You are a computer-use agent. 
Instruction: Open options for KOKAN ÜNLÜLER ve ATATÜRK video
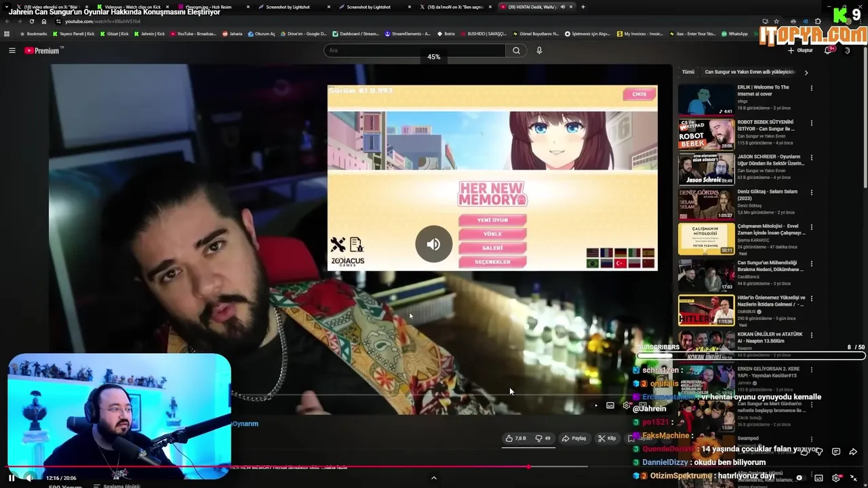click(811, 335)
